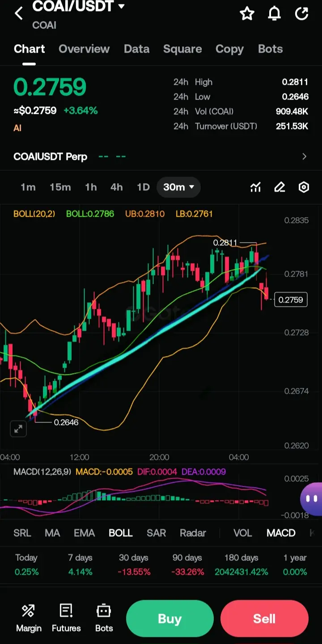The image size is (322, 644).
Task: Select the 1m timeframe
Action: (x=28, y=187)
